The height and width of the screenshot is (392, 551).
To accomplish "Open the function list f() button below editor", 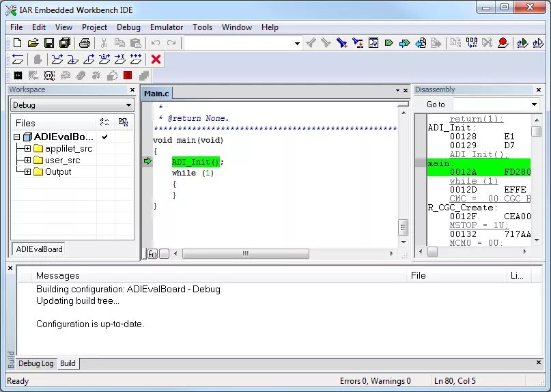I will pyautogui.click(x=152, y=253).
